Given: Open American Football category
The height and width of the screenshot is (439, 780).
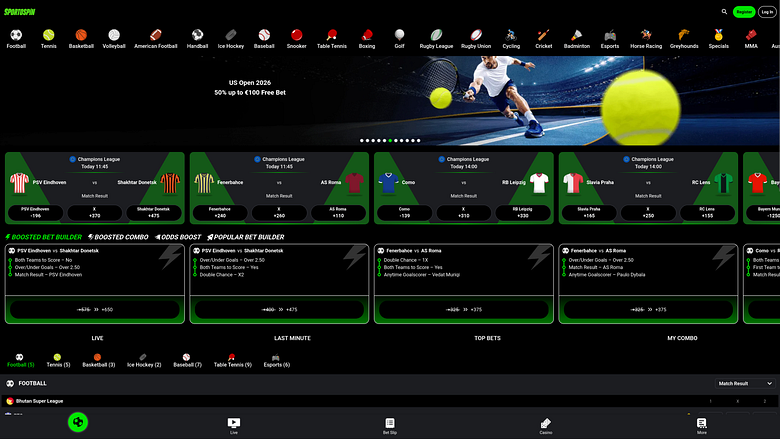Looking at the screenshot, I should [x=156, y=39].
